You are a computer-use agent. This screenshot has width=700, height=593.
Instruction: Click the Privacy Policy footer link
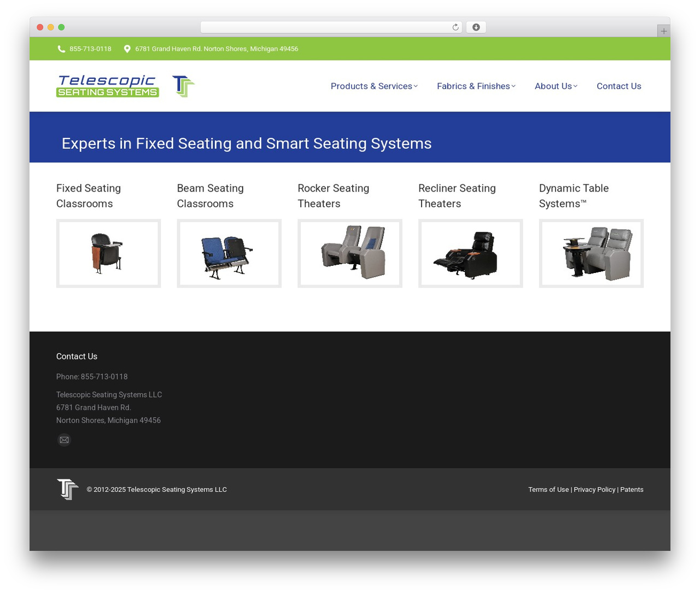click(x=594, y=490)
